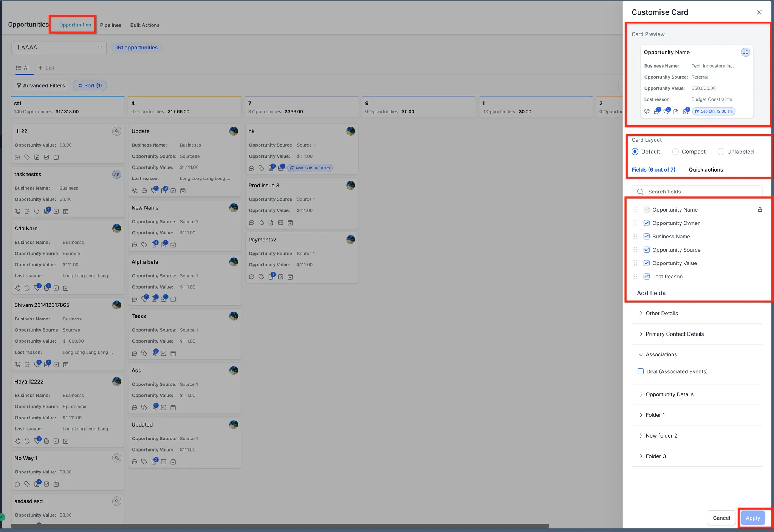
Task: Click the JD avatar in Card Preview
Action: [x=745, y=52]
